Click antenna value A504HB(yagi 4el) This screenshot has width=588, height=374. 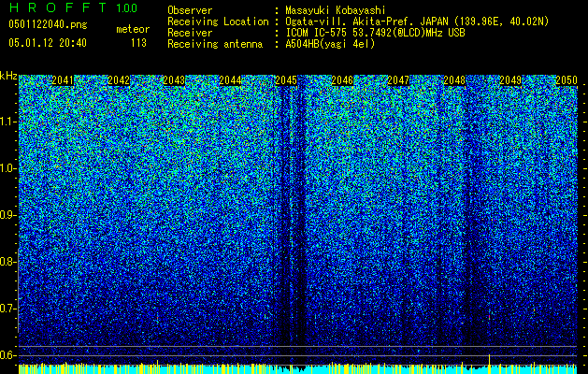pos(330,44)
